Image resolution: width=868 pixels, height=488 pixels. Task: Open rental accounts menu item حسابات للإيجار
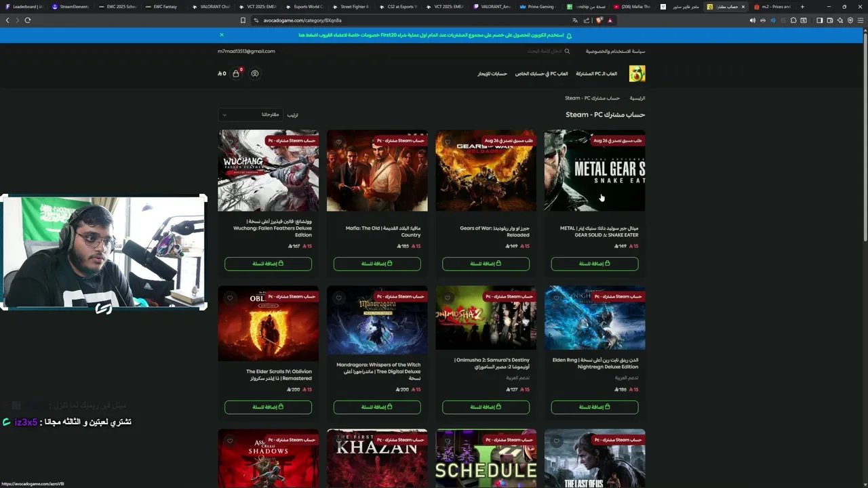[492, 73]
